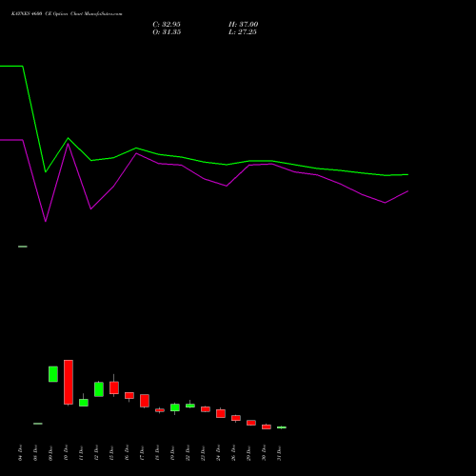Click the 24 Dec date label
476x476 pixels.
[x=219, y=453]
